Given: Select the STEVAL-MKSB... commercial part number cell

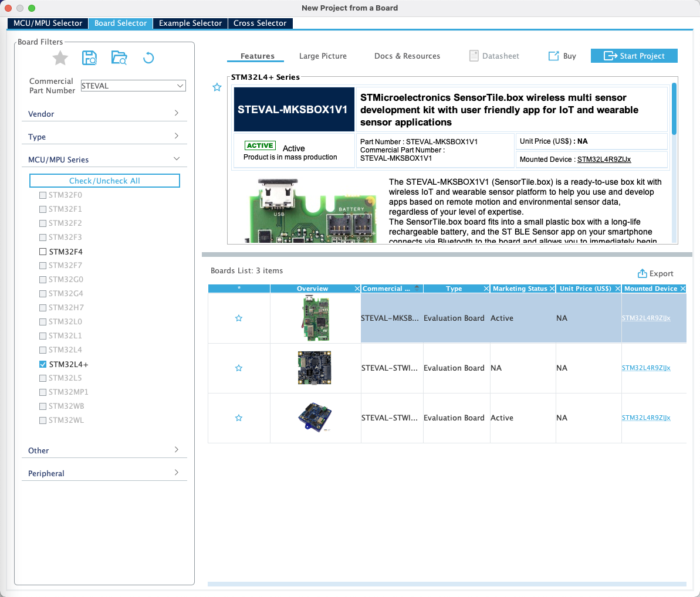Looking at the screenshot, I should coord(391,318).
